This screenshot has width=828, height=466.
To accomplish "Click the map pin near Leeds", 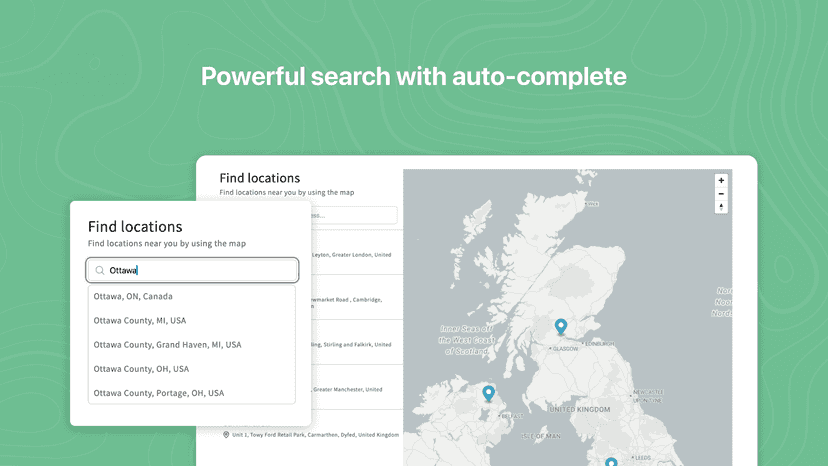I will pos(611,462).
